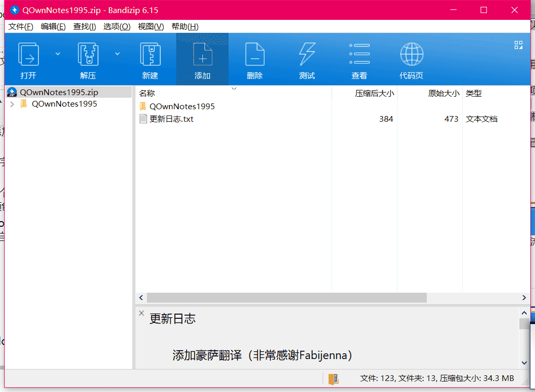Click the 添加豪萨翻译 changelog line
The height and width of the screenshot is (392, 535).
[x=262, y=355]
